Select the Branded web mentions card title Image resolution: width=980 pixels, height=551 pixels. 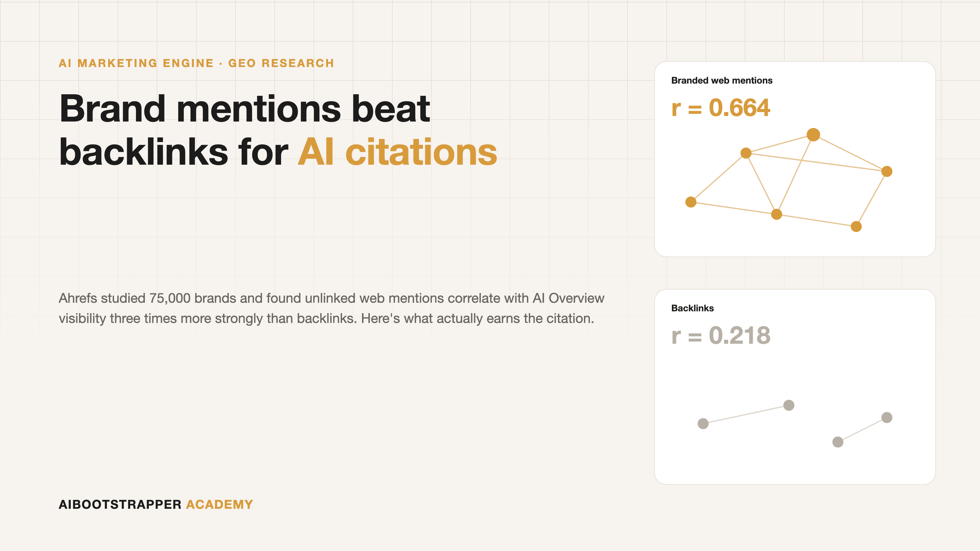click(x=722, y=81)
